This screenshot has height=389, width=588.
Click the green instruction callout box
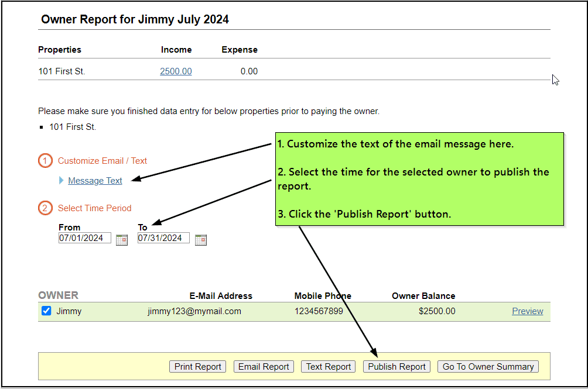419,179
